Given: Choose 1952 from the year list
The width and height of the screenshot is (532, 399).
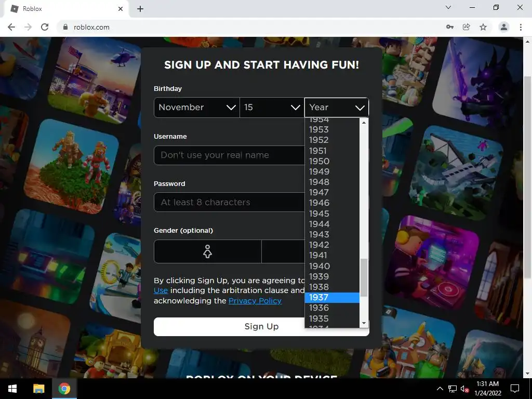Looking at the screenshot, I should (x=332, y=140).
